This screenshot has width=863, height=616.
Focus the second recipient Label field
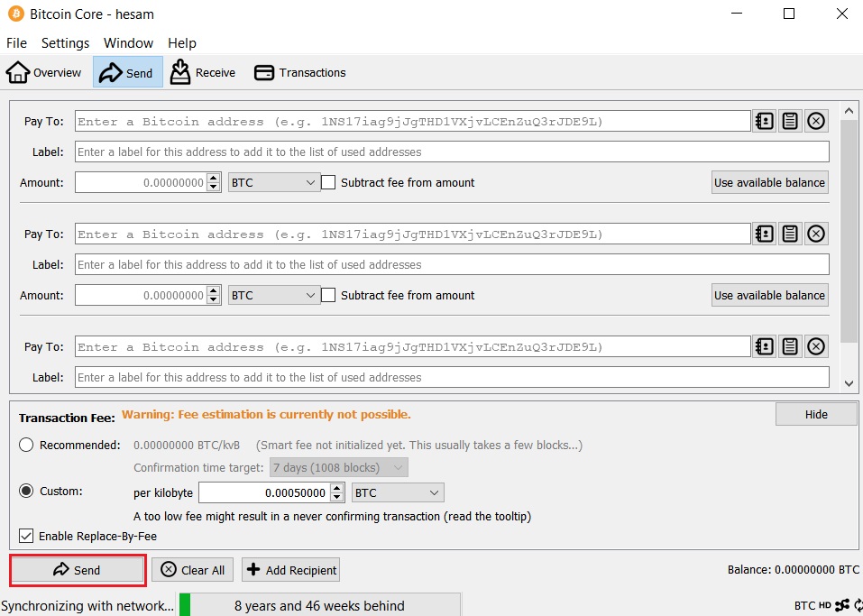pos(452,265)
